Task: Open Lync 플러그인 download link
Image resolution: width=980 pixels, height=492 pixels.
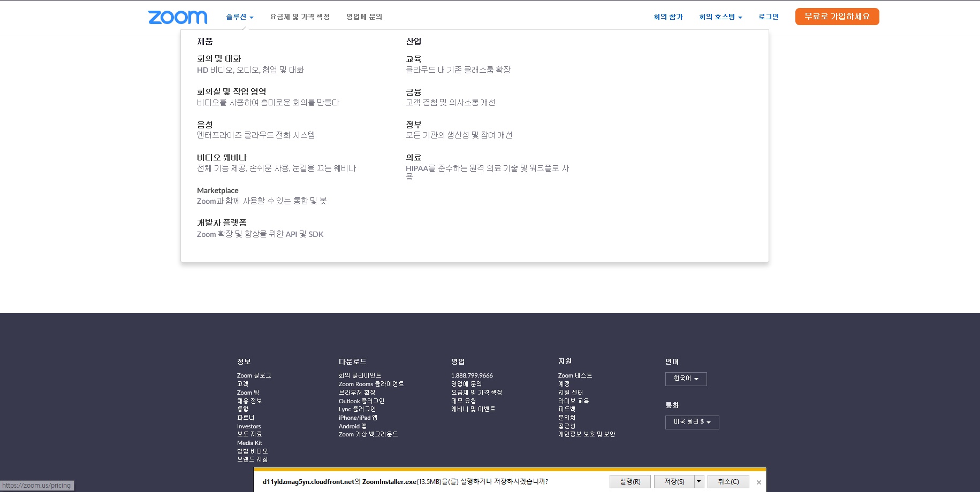Action: point(357,409)
